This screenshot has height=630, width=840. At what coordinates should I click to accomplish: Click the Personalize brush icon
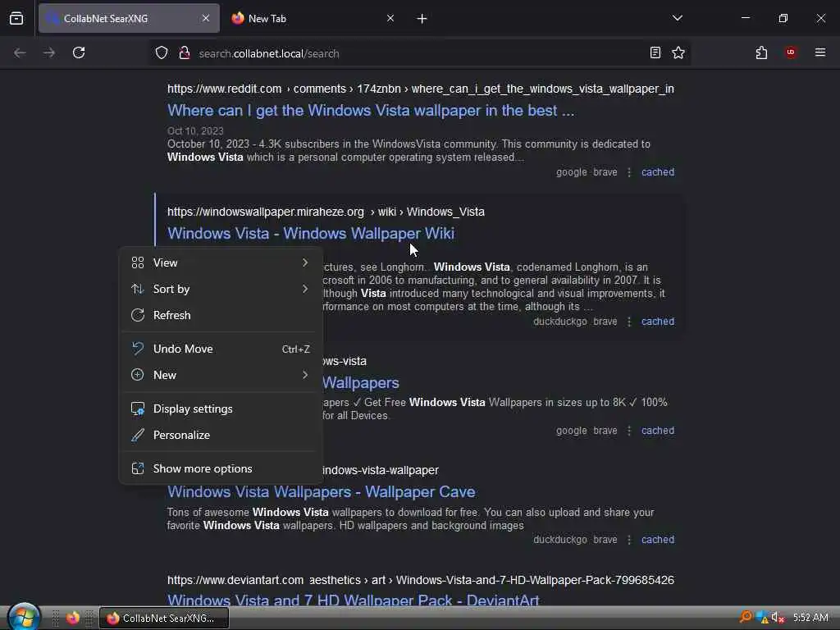tap(138, 435)
